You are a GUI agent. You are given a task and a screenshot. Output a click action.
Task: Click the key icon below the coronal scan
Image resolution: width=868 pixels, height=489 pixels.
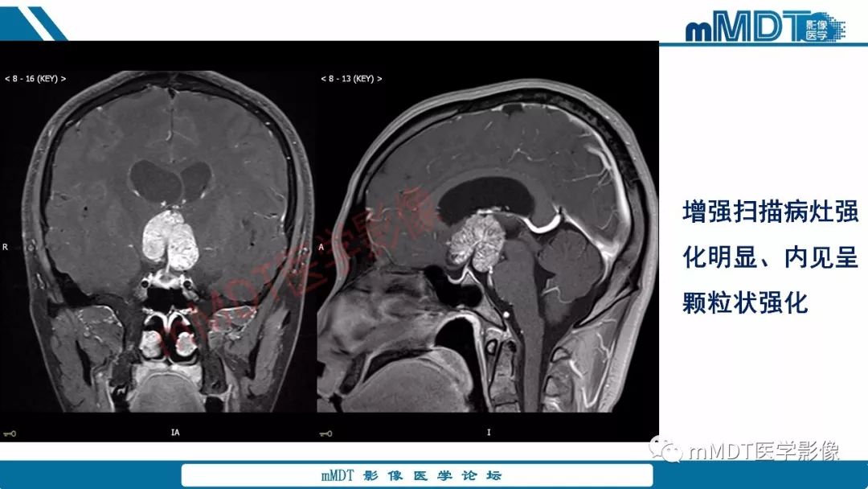[x=10, y=434]
